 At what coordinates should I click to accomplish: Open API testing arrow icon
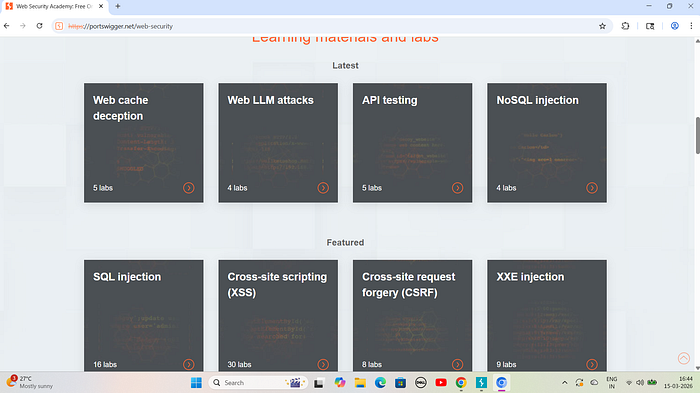pyautogui.click(x=457, y=188)
